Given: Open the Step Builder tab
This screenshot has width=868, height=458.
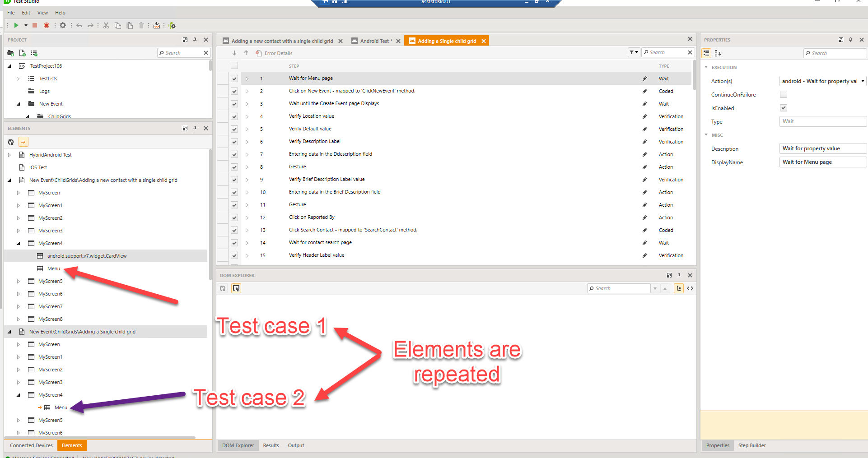Looking at the screenshot, I should [x=751, y=445].
